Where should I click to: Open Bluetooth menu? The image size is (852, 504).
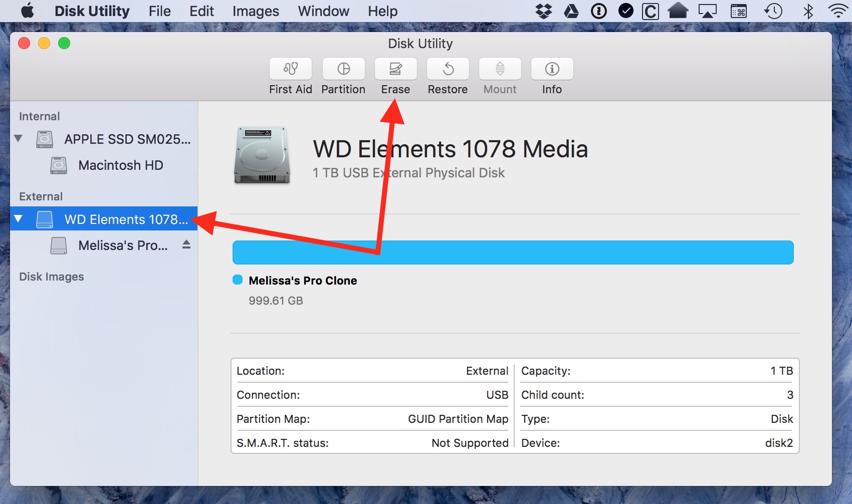(x=808, y=11)
